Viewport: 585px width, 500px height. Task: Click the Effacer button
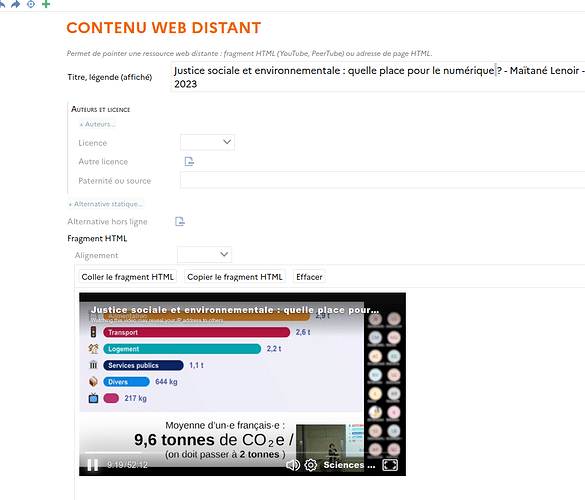(x=309, y=277)
